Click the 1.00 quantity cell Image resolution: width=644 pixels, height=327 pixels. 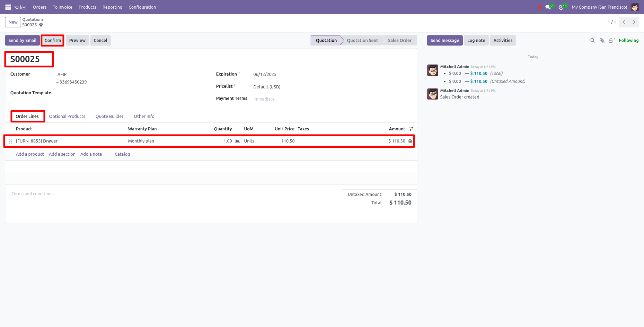pos(228,141)
